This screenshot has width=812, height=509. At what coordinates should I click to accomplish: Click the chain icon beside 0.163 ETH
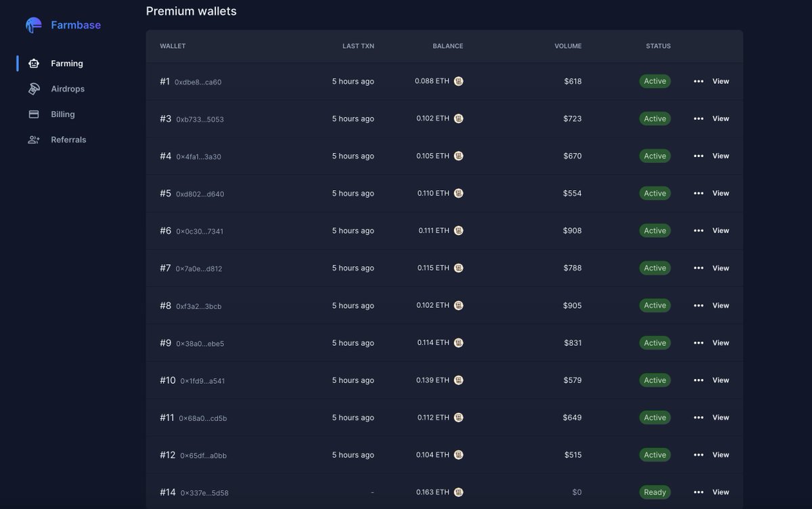click(459, 492)
